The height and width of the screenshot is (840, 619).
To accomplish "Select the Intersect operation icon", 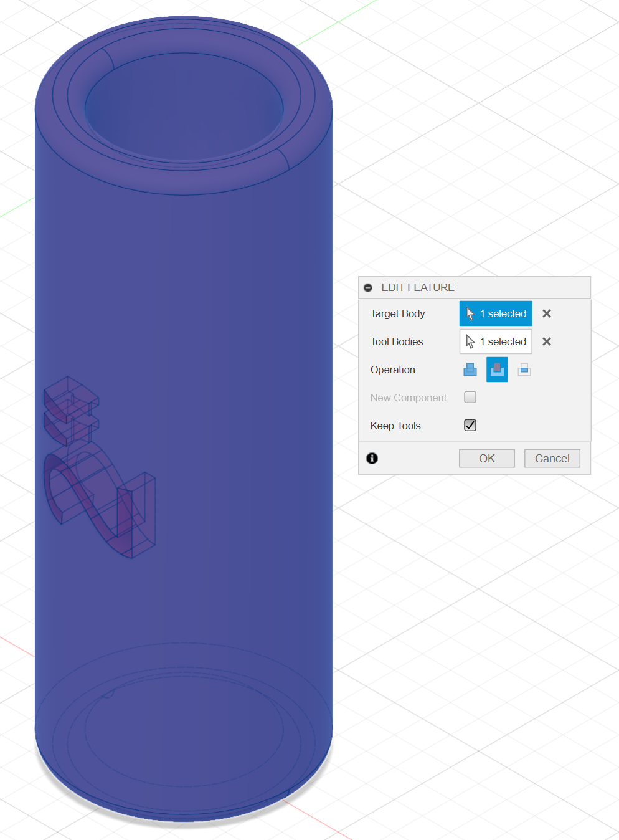I will (524, 370).
